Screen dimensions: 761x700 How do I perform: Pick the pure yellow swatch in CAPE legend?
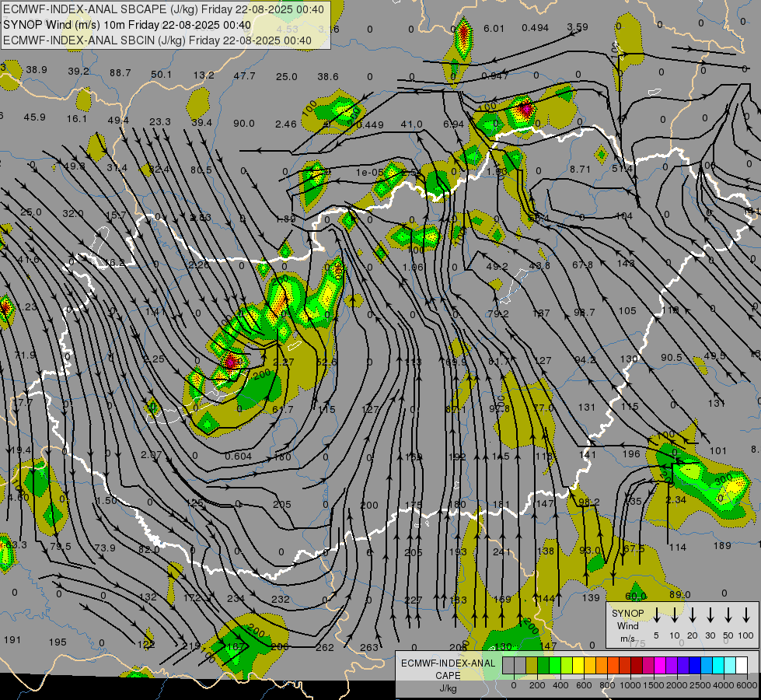coord(578,665)
